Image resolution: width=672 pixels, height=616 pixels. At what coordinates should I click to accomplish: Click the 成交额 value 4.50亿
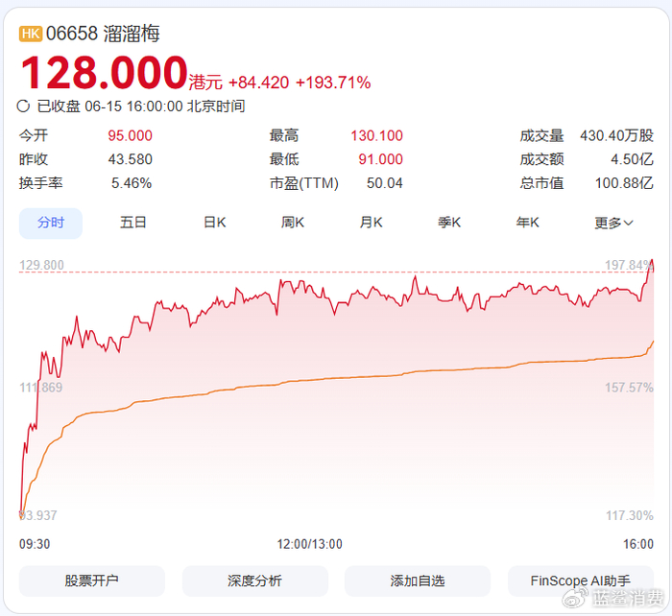pos(632,159)
